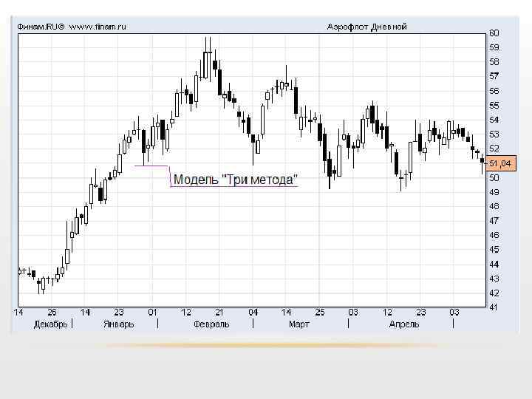Click the date tick 04 on the time axis
This screenshot has width=532, height=399.
[253, 312]
